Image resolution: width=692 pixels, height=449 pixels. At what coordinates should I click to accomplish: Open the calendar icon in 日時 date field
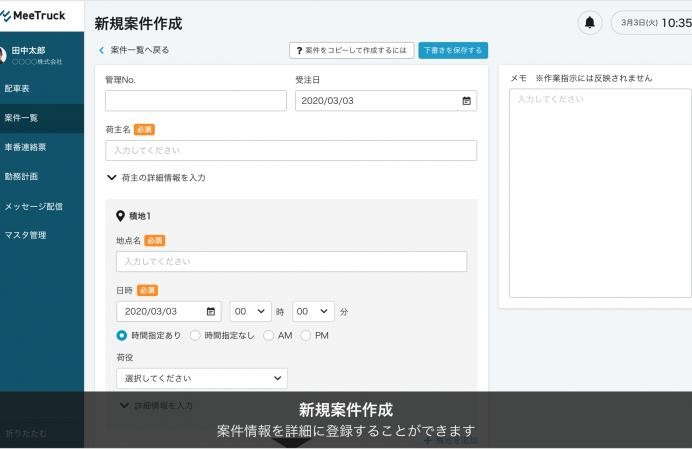coord(211,311)
